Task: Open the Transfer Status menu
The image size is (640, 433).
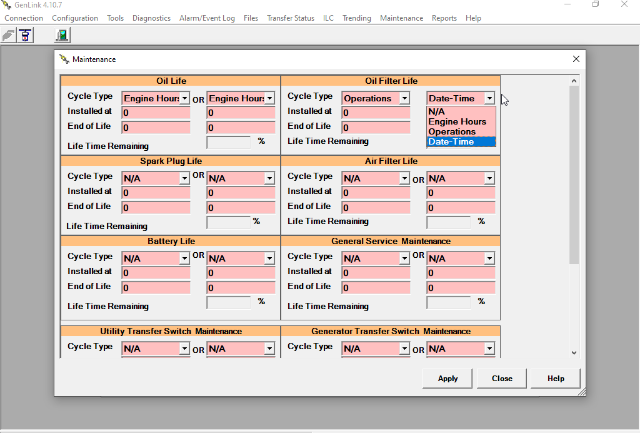Action: pyautogui.click(x=291, y=18)
